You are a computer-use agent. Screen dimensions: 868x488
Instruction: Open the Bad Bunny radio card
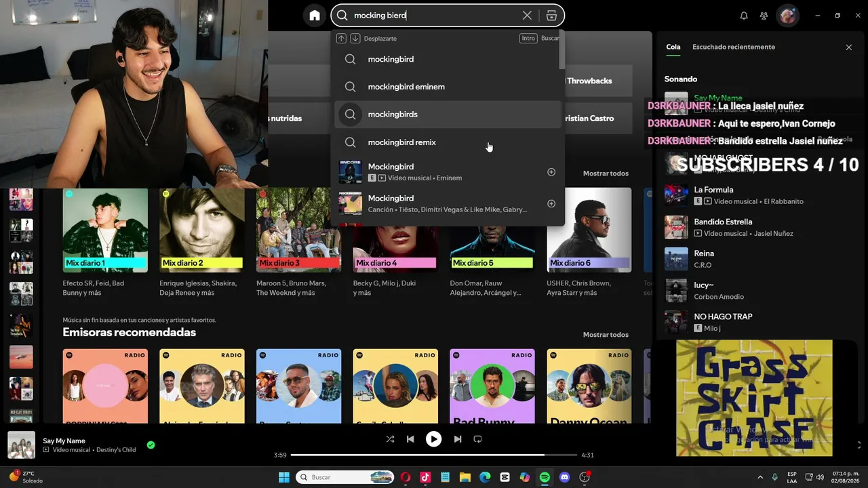[x=492, y=386]
